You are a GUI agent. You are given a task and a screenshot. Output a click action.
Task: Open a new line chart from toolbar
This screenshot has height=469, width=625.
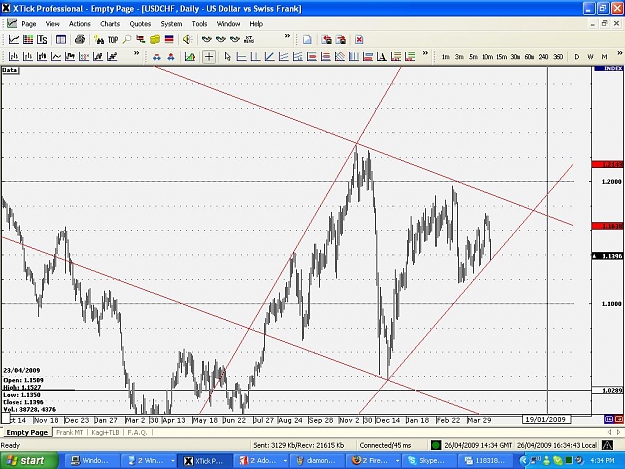point(14,39)
